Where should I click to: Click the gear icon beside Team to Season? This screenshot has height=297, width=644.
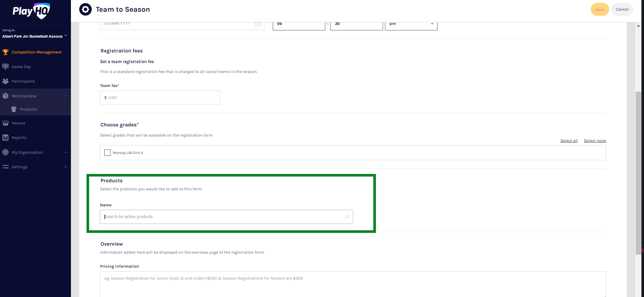pos(85,9)
